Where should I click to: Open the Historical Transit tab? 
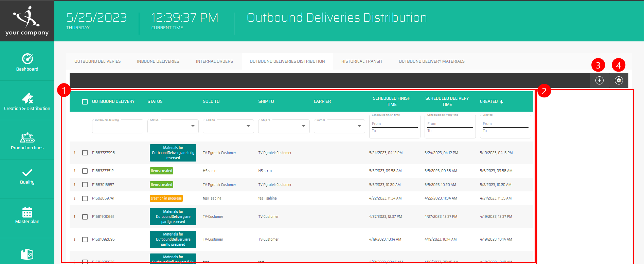coord(362,61)
